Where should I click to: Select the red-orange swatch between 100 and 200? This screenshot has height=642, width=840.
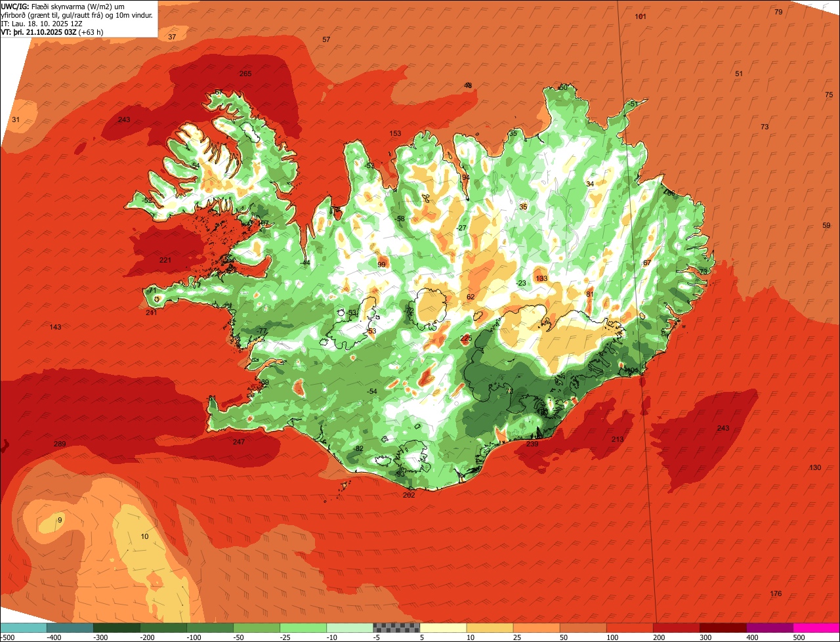click(630, 628)
